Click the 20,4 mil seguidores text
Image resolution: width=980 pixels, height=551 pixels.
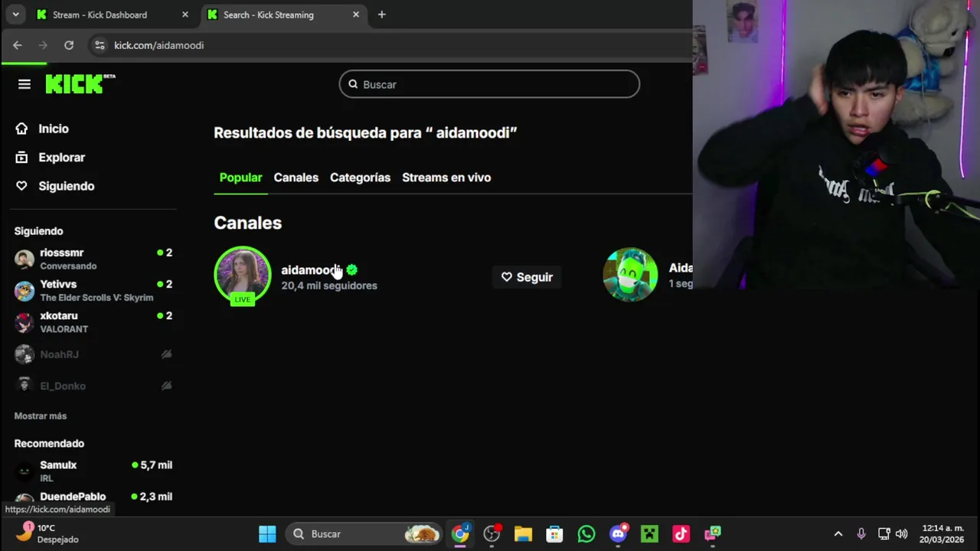click(x=329, y=285)
